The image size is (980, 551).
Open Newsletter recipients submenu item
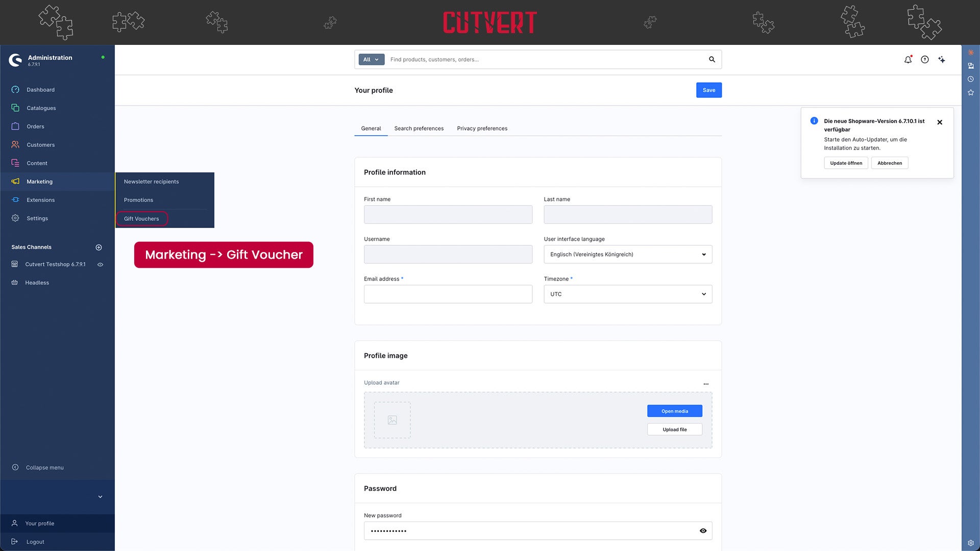tap(151, 182)
